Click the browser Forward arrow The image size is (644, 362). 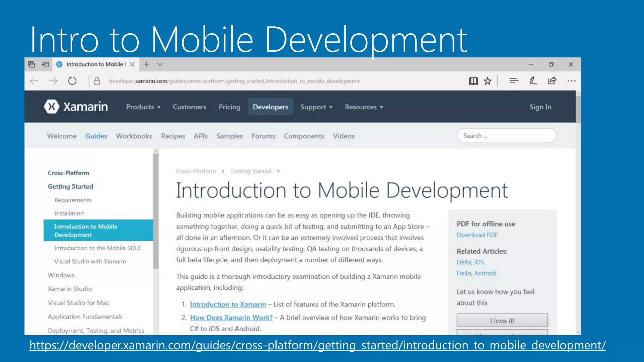[x=53, y=81]
